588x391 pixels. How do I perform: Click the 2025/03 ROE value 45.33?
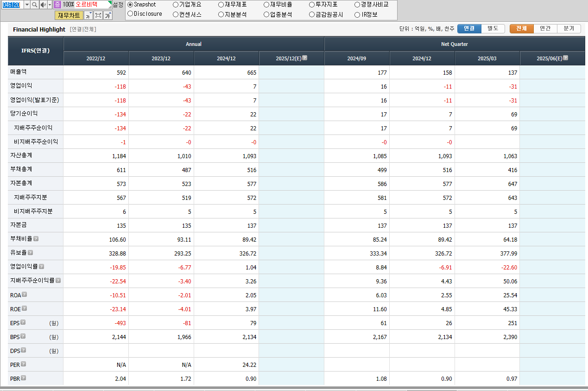tap(510, 309)
